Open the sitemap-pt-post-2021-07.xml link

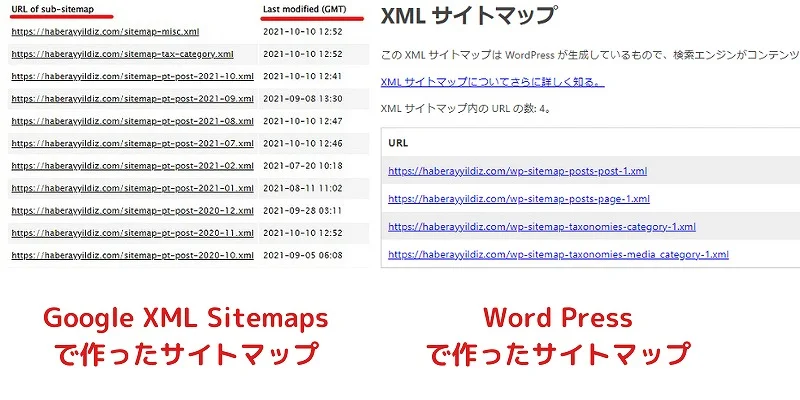tap(133, 143)
